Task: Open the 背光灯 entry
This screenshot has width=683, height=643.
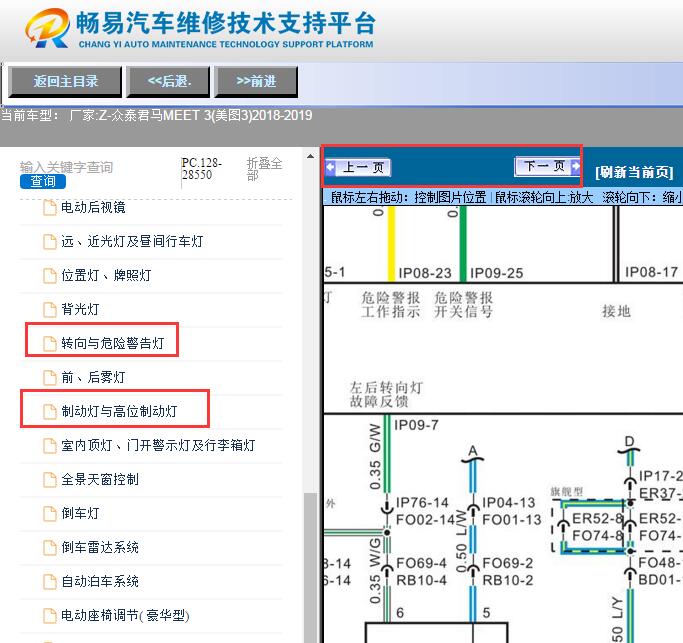Action: pos(80,309)
